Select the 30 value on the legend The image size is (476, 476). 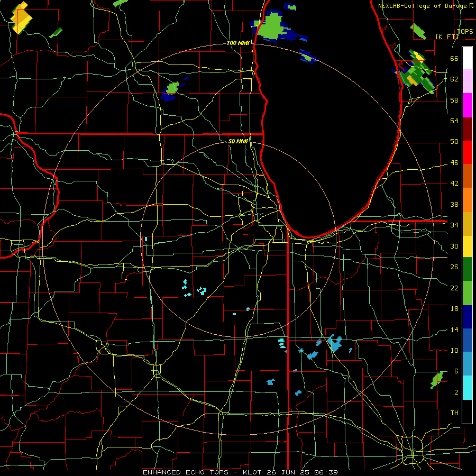454,246
